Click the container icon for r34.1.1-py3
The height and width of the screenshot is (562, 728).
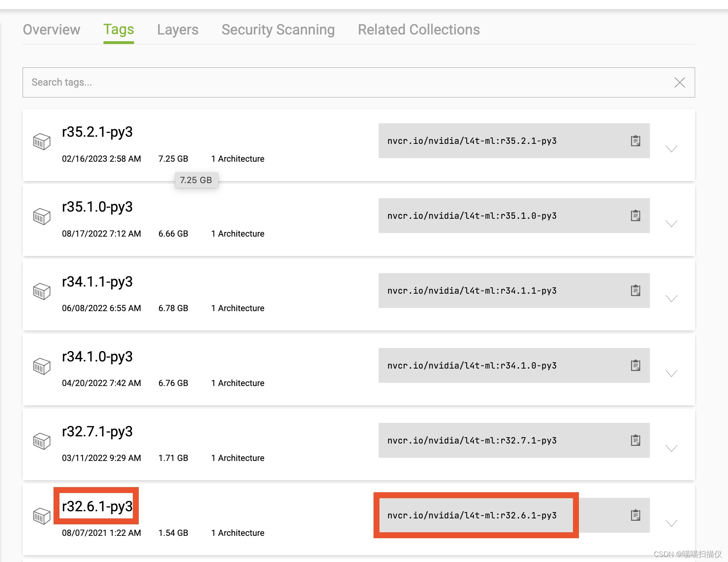(x=42, y=291)
